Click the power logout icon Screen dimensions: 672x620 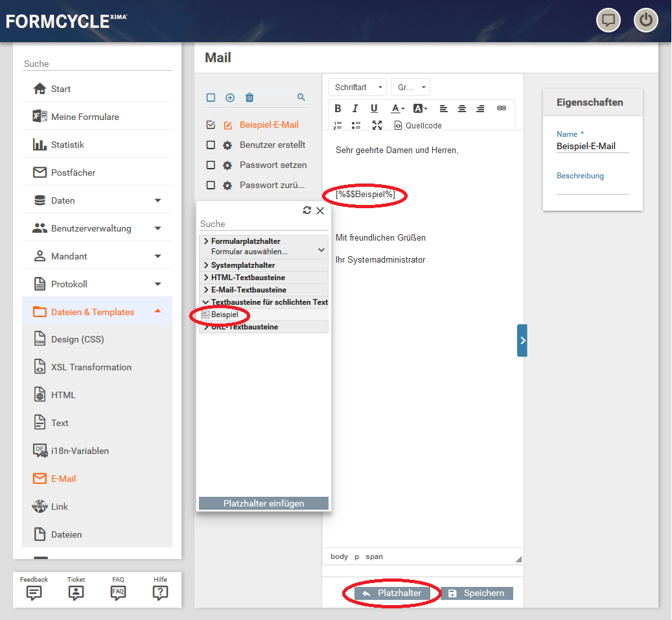pos(645,20)
